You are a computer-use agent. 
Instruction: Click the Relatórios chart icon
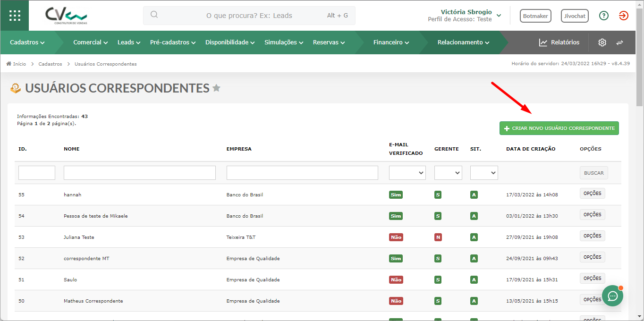(x=543, y=42)
